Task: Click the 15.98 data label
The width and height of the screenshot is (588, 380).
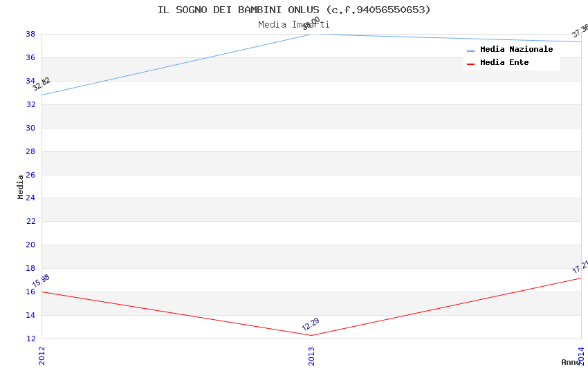Action: point(41,281)
